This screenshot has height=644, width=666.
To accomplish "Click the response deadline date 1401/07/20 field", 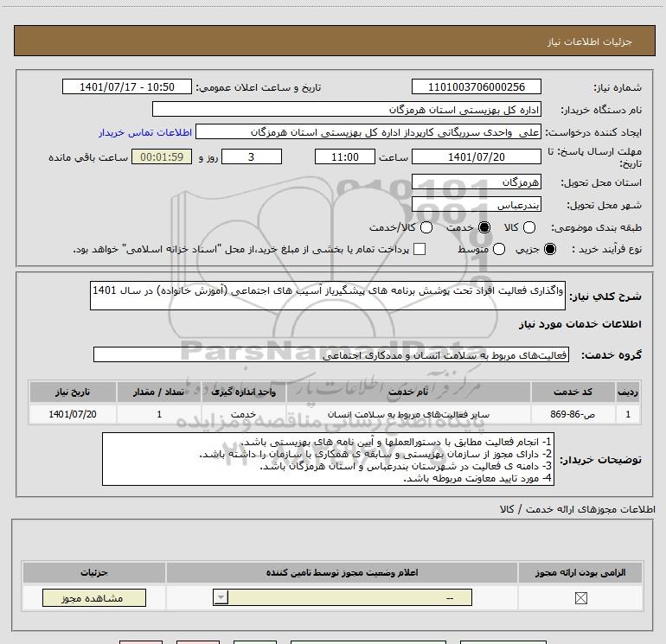I will click(476, 156).
